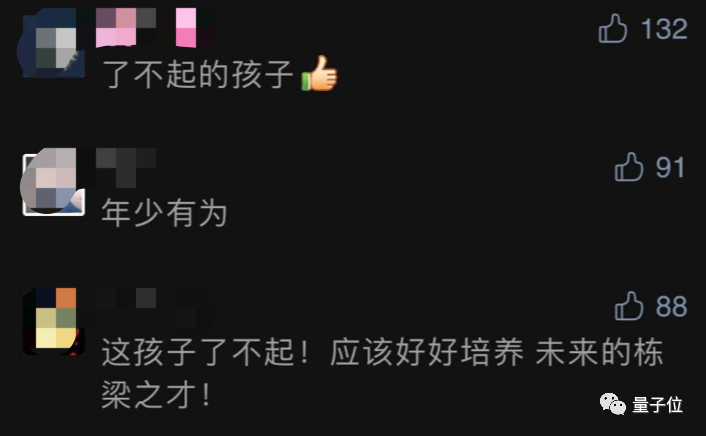Open avatar of the third commenter
Viewport: 706px width, 436px height.
point(53,322)
